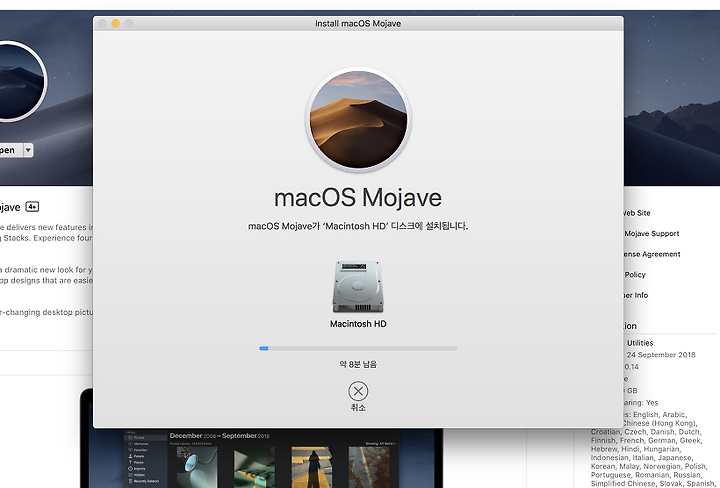Click the Utilities category text in App Store
This screenshot has width=720, height=488.
coord(640,342)
